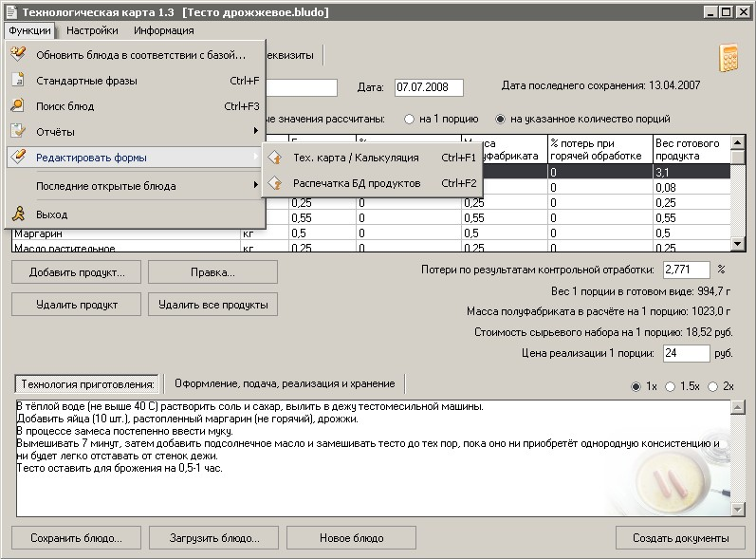Click the icon next to Тех. карта / Калькуляция
756x559 pixels.
click(275, 158)
